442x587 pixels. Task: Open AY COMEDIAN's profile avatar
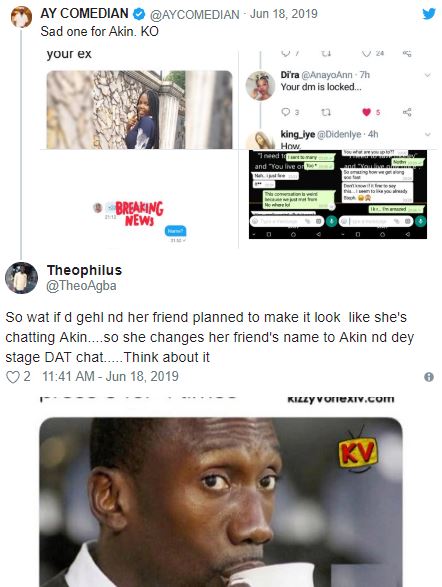[21, 17]
